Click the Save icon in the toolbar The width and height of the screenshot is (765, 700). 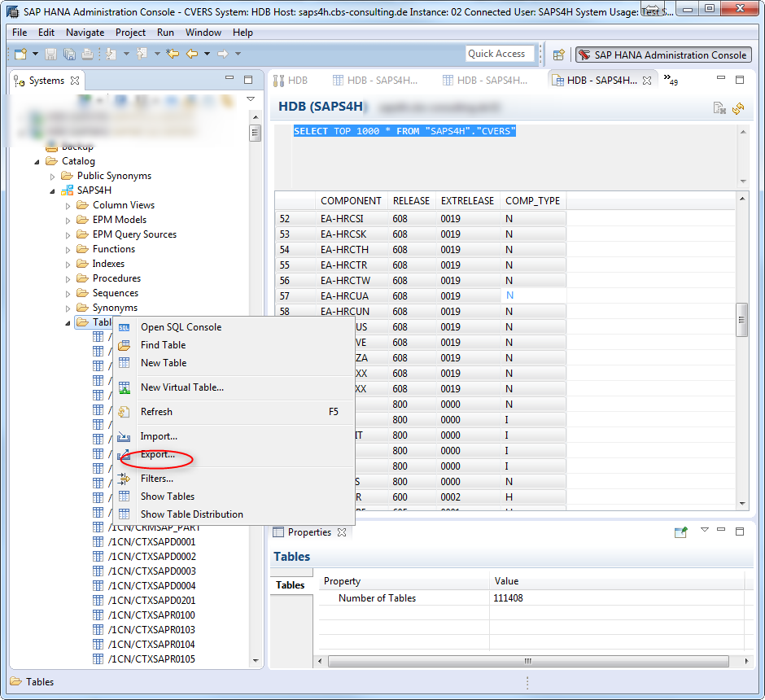pos(50,55)
